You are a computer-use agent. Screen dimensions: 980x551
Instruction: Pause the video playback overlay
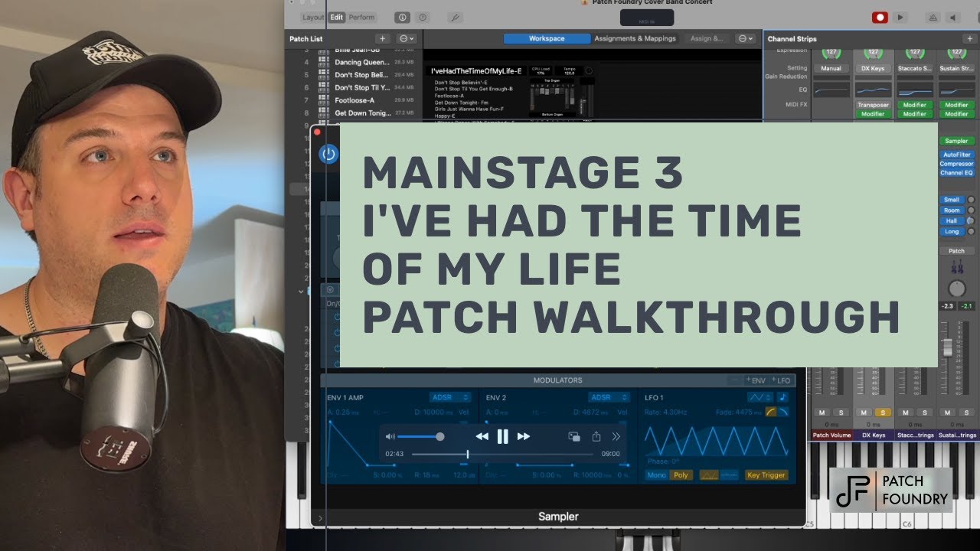502,436
